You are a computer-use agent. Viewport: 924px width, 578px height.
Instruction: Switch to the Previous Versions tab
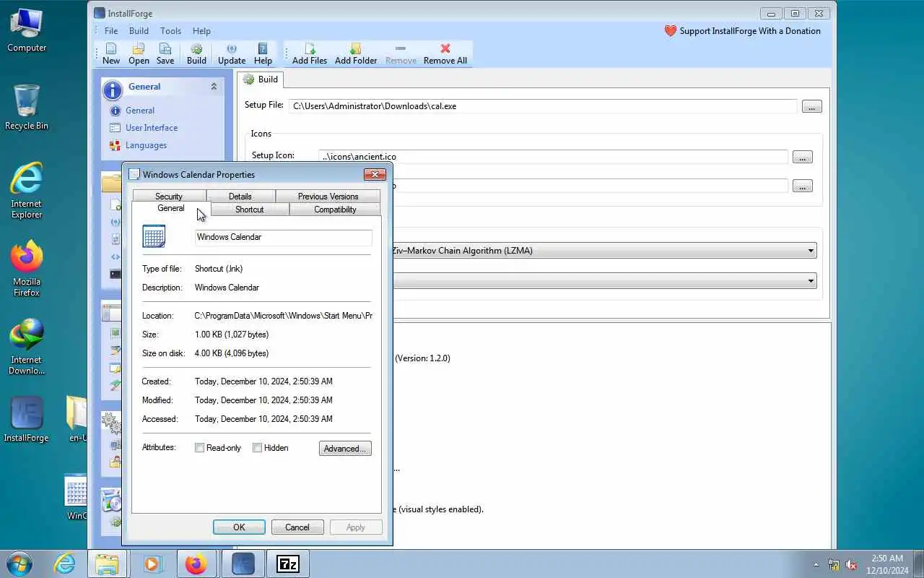click(x=328, y=196)
